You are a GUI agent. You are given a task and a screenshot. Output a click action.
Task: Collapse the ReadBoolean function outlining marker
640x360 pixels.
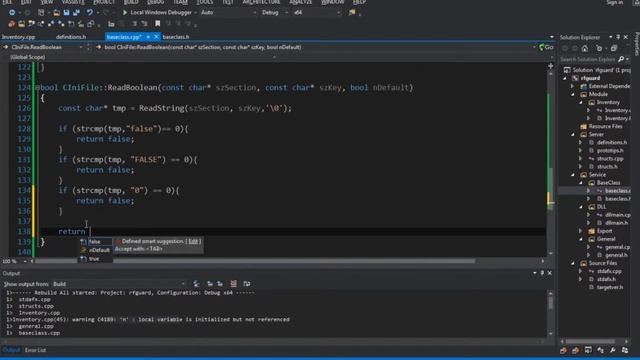click(38, 87)
